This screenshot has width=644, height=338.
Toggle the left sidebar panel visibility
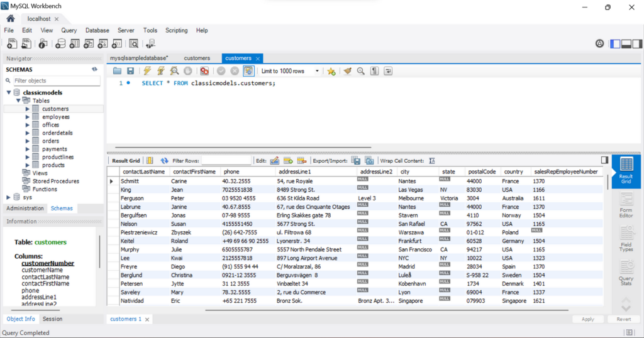pos(615,43)
